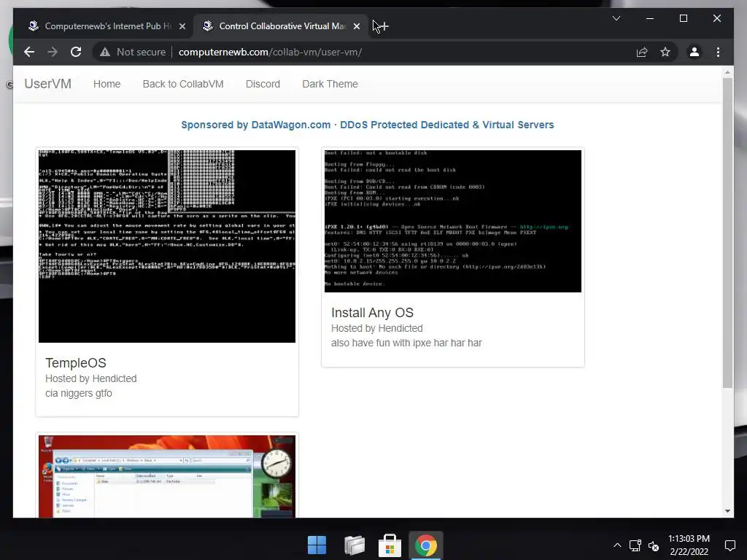Click the page scrollbar down arrow
This screenshot has width=747, height=560.
click(x=727, y=511)
